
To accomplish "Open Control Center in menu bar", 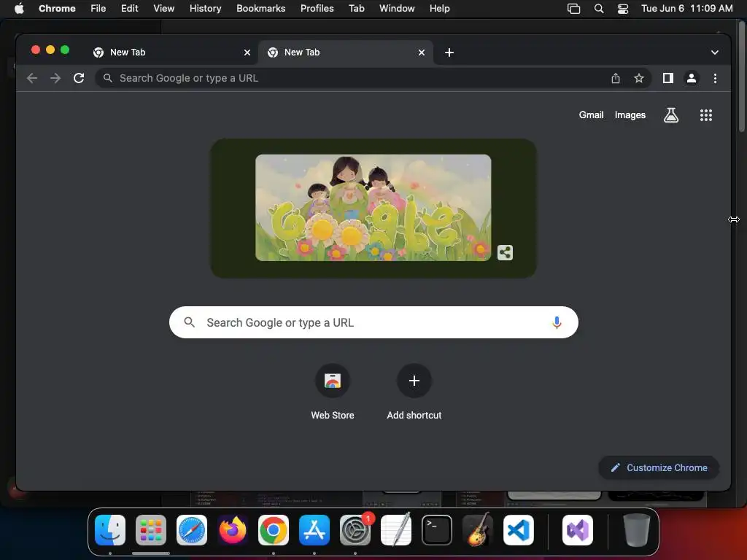I will [623, 9].
